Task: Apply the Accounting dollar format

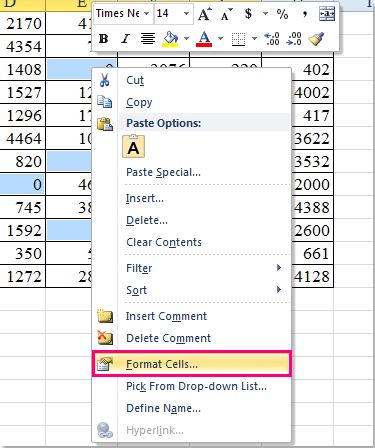Action: coord(248,14)
